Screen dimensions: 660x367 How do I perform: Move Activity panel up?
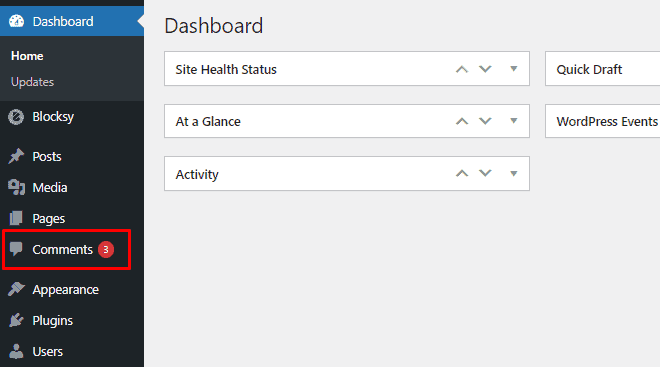(462, 173)
